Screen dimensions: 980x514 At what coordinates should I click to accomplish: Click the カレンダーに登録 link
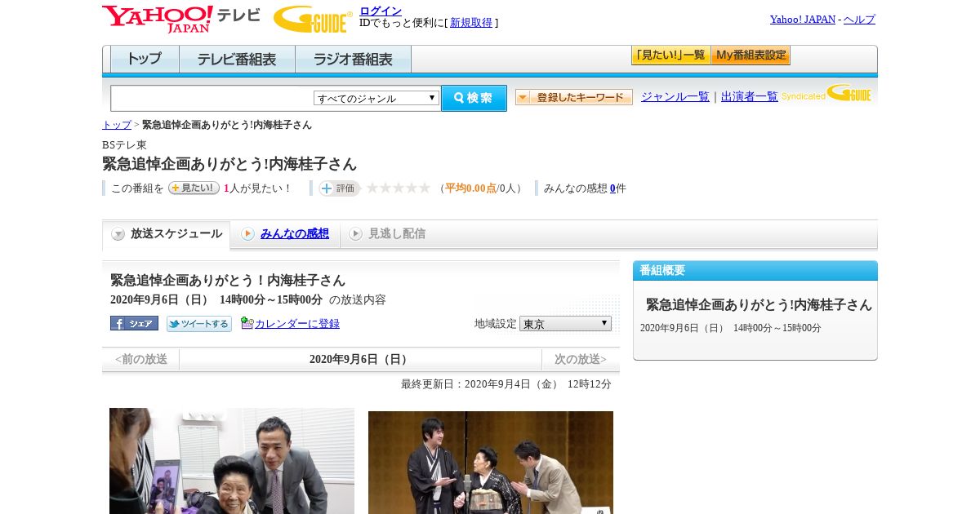click(297, 324)
